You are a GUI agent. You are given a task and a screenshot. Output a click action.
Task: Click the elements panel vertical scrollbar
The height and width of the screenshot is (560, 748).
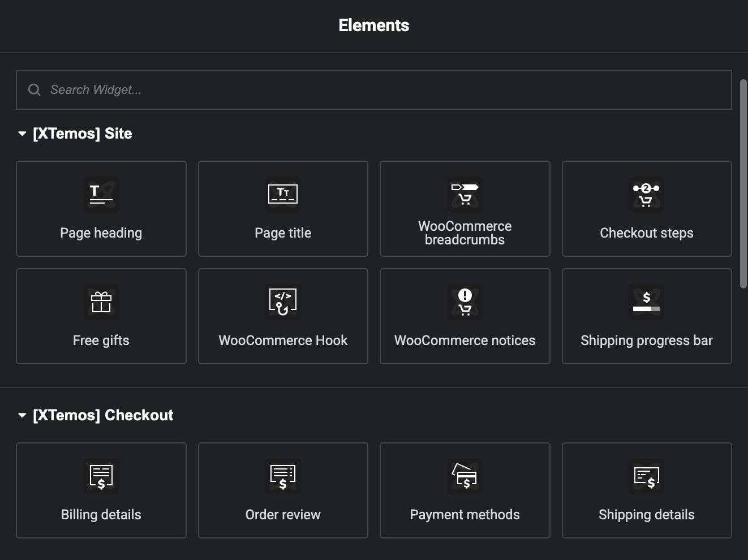[743, 184]
